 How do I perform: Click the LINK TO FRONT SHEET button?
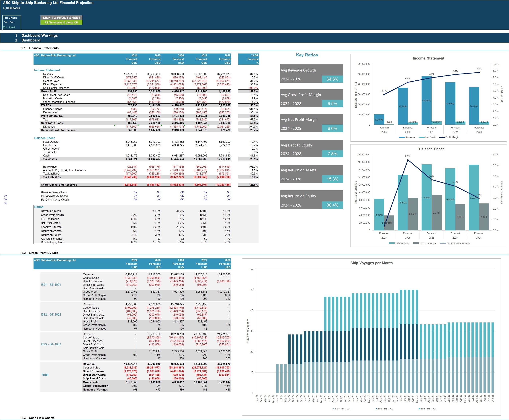[61, 18]
